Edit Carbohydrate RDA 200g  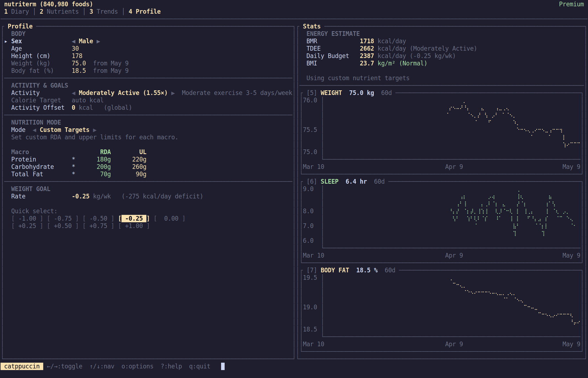click(104, 167)
